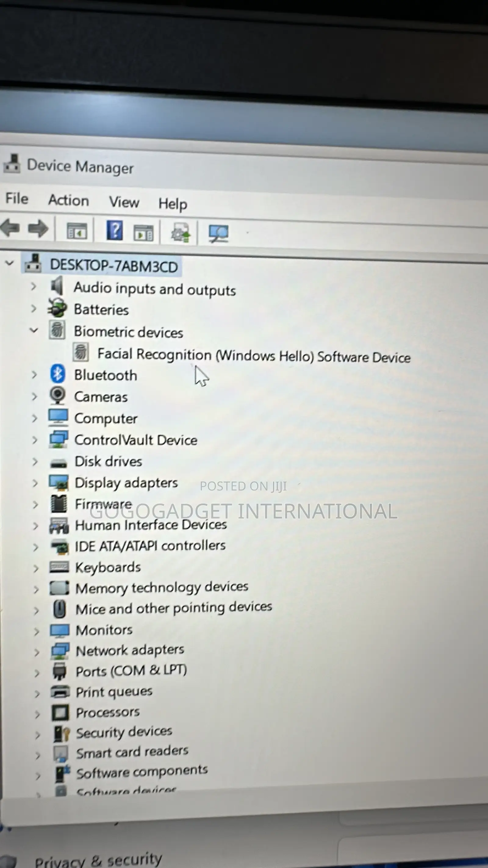This screenshot has width=488, height=868.
Task: Select the Memory technology devices label
Action: [x=162, y=587]
